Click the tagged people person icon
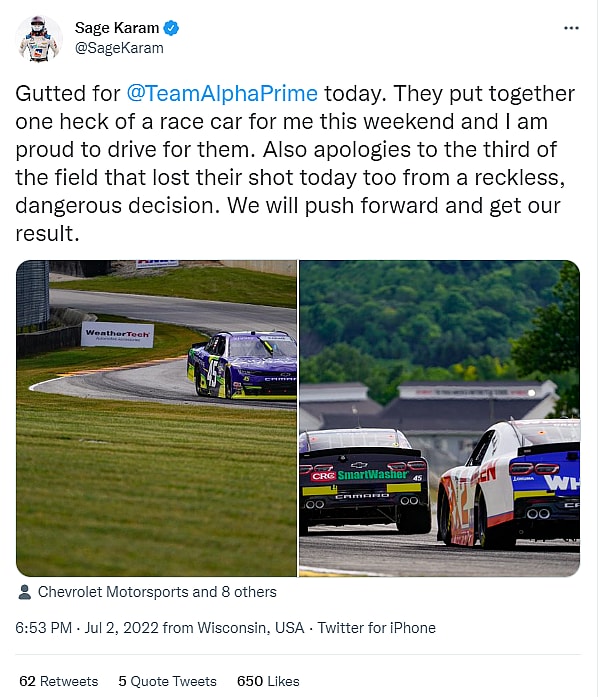 point(25,592)
